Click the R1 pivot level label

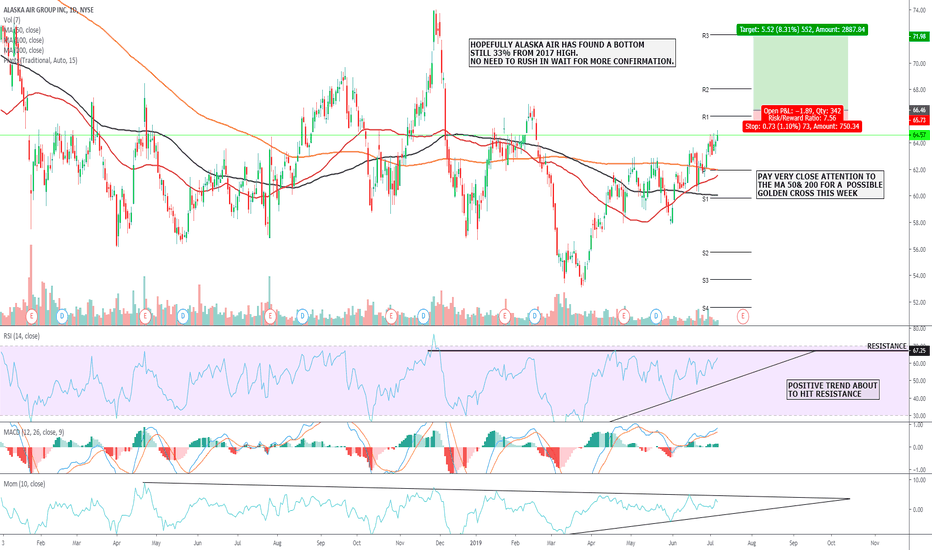pyautogui.click(x=705, y=117)
